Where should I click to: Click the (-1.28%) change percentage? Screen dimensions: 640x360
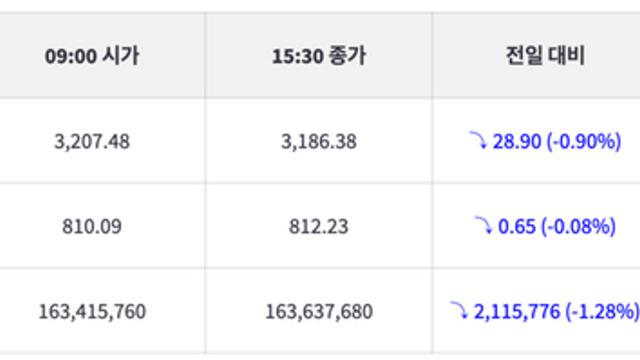click(602, 311)
